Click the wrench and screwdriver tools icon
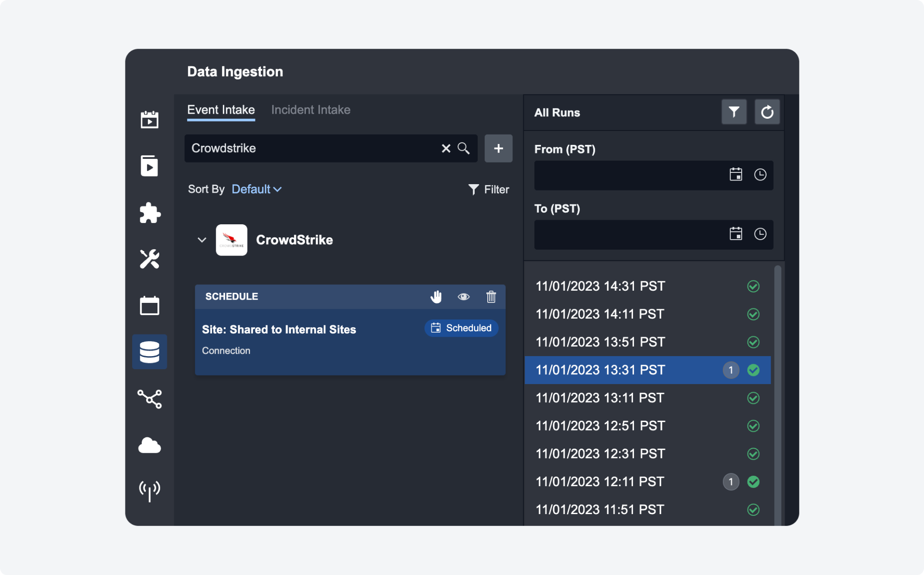This screenshot has height=575, width=924. click(x=150, y=259)
